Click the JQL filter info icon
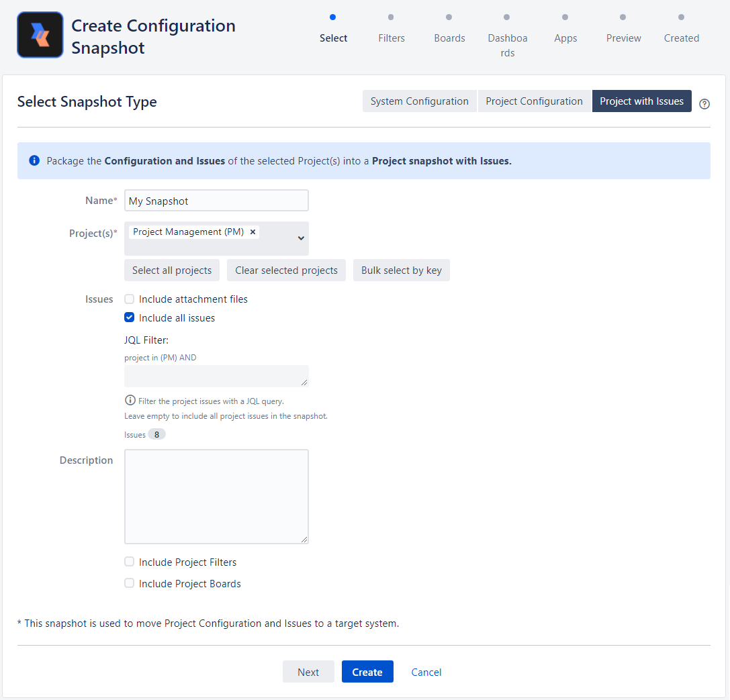Viewport: 730px width, 700px height. (130, 401)
